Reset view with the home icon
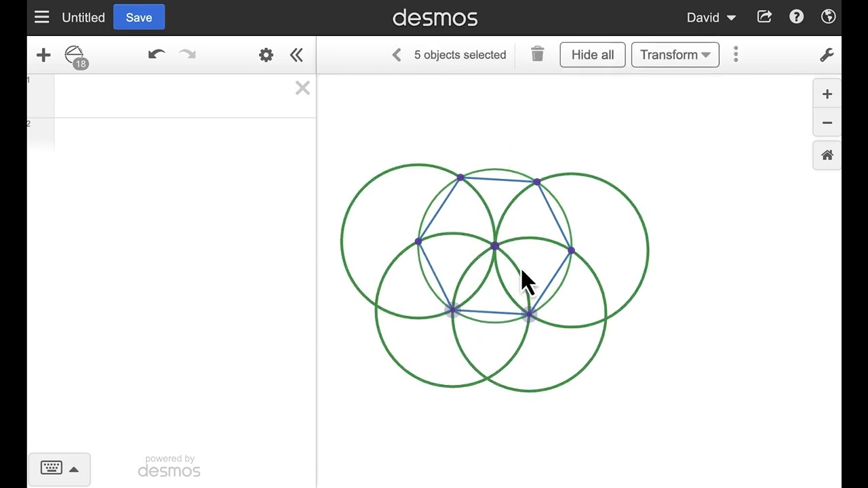Image resolution: width=868 pixels, height=488 pixels. [x=827, y=155]
